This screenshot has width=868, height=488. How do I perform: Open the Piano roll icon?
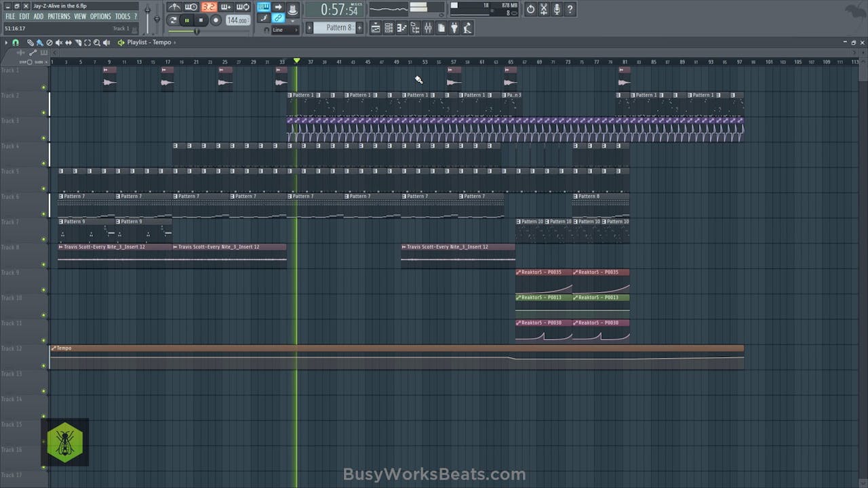(x=401, y=28)
